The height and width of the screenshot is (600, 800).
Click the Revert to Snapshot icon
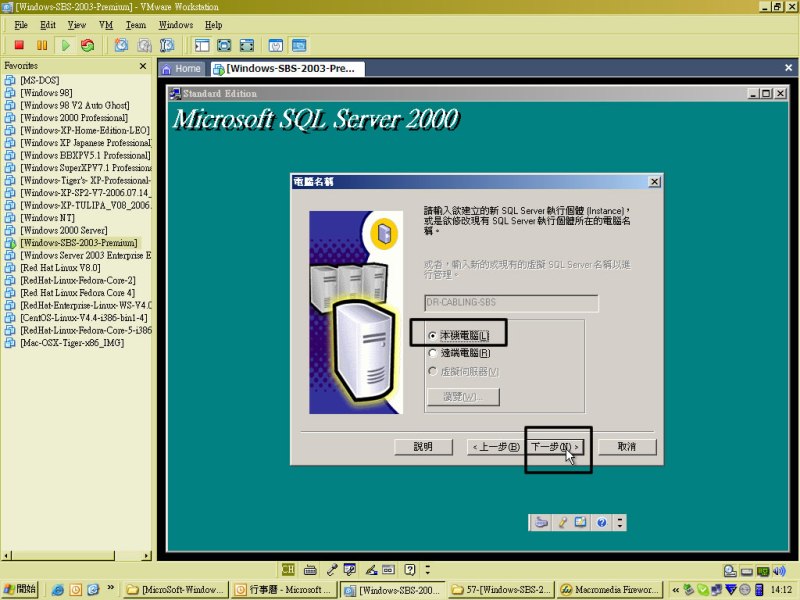(x=144, y=45)
